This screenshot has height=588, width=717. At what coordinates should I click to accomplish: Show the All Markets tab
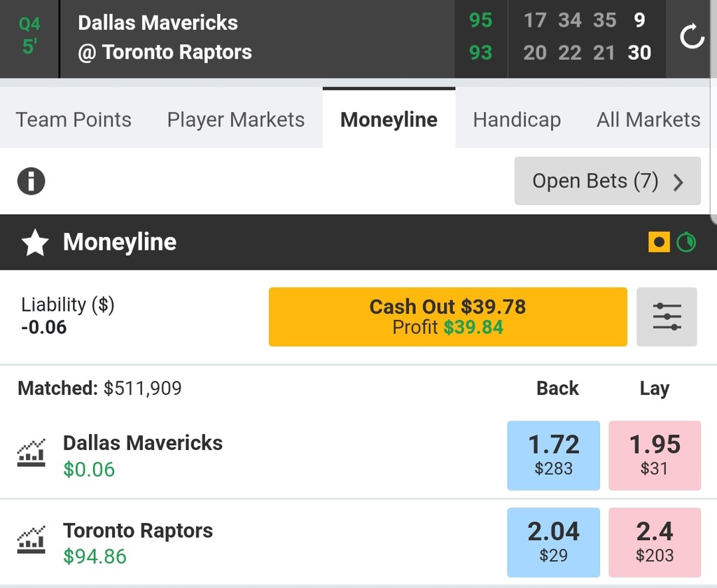pos(648,120)
